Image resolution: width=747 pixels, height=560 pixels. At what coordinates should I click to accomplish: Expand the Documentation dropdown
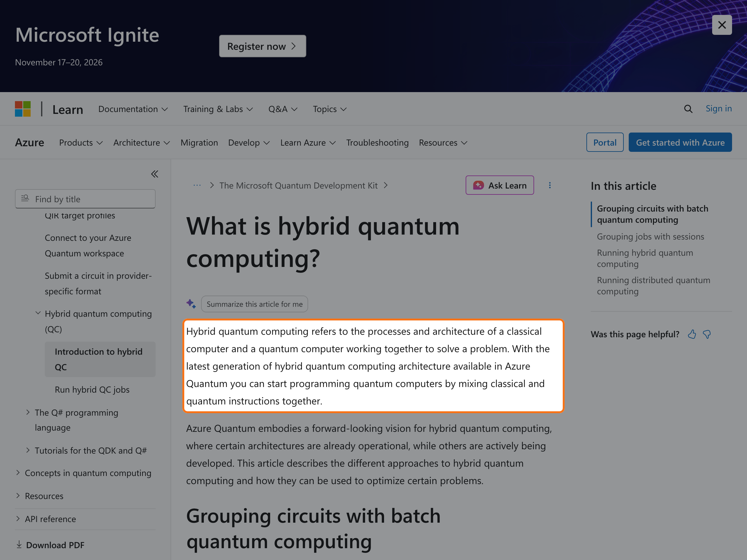coord(133,109)
